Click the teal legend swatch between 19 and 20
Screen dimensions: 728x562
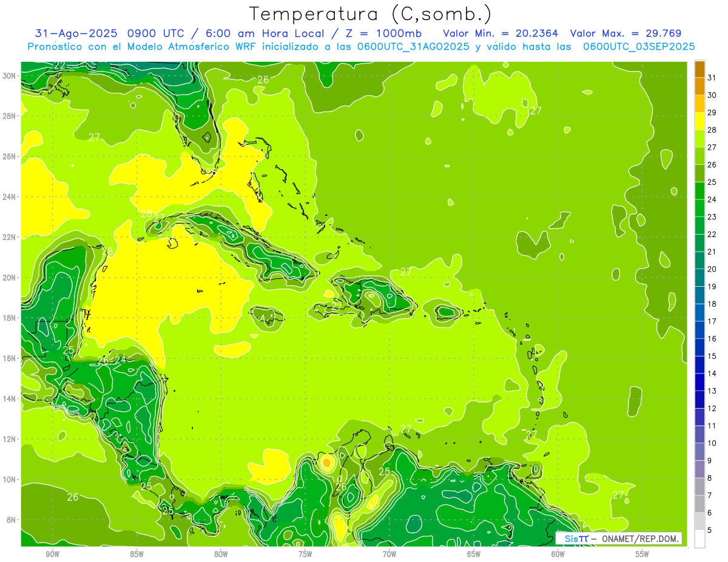coord(699,278)
